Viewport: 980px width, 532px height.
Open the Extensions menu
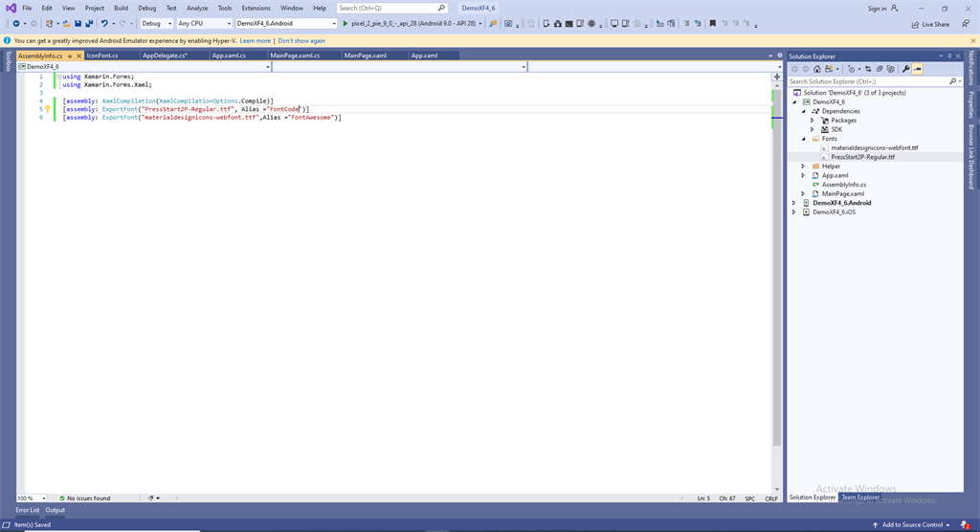coord(256,8)
